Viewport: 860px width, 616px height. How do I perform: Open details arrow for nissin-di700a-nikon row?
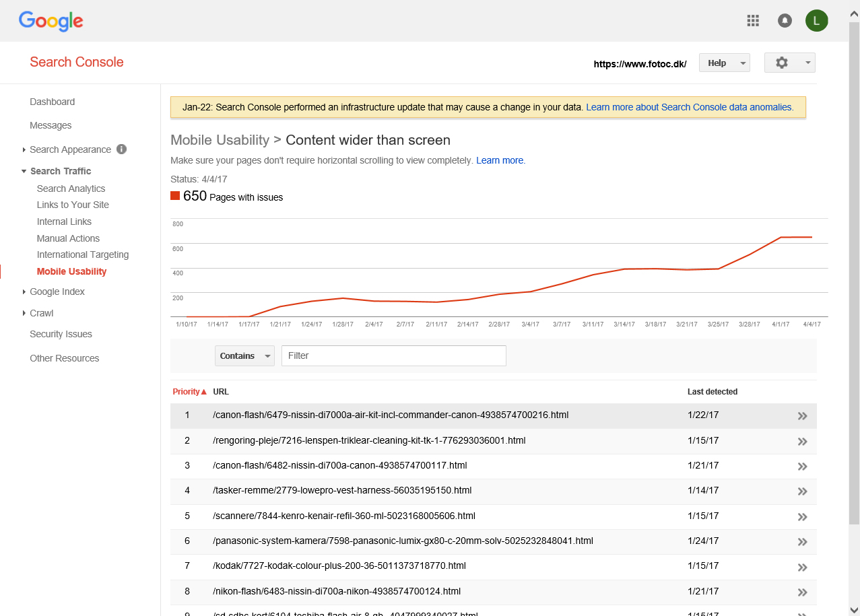802,592
